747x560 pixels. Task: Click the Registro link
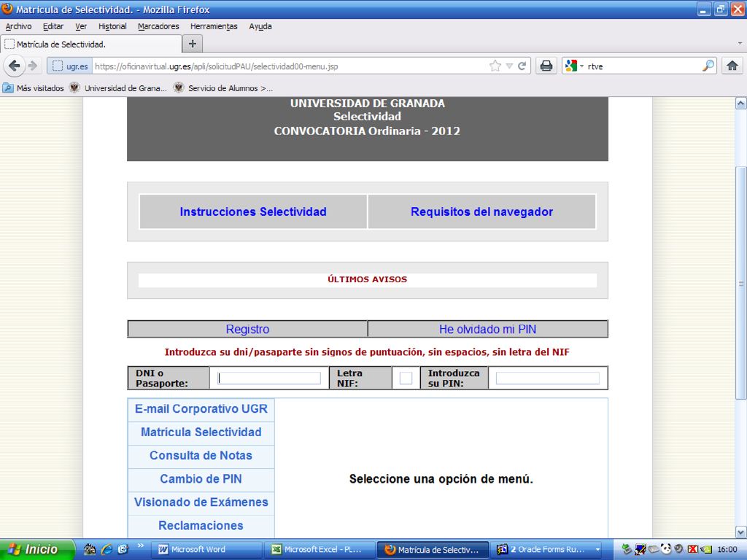[247, 329]
